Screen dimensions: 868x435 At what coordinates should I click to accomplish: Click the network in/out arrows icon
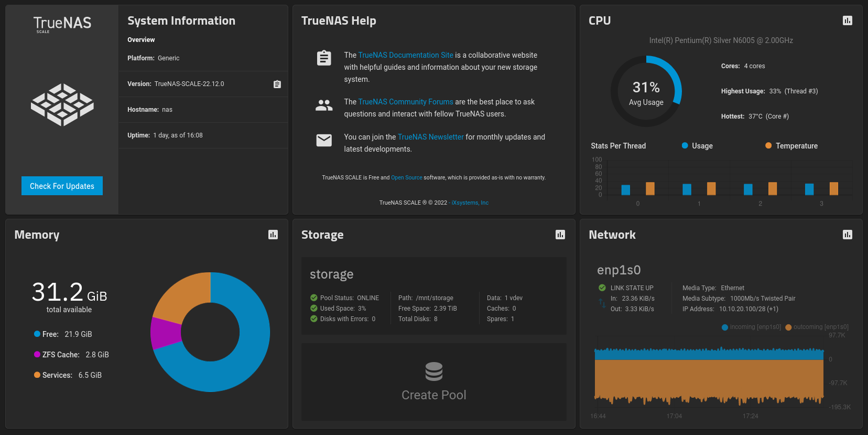(602, 303)
